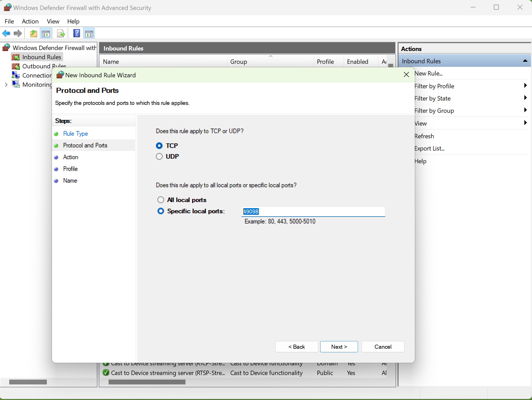Select Cast to Device RTSP-Stre rule row
This screenshot has width=532, height=400.
(x=244, y=373)
